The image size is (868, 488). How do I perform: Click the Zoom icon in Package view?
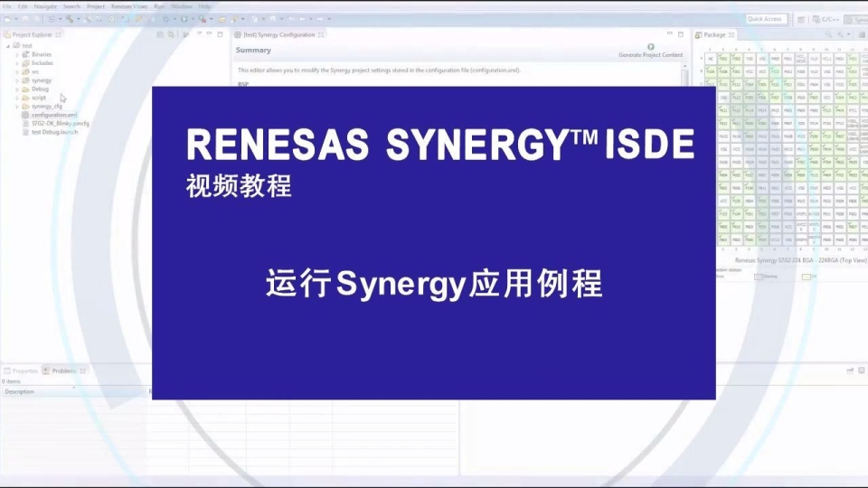tap(829, 35)
